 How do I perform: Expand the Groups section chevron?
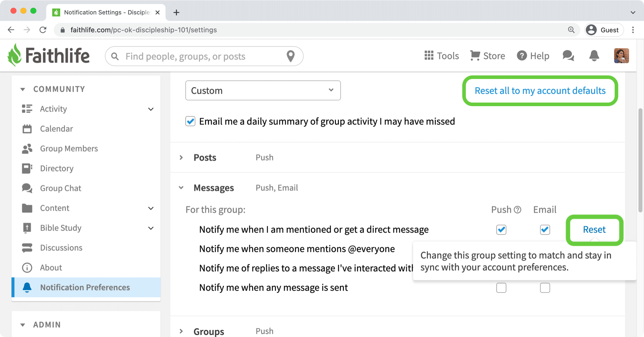[x=181, y=331]
